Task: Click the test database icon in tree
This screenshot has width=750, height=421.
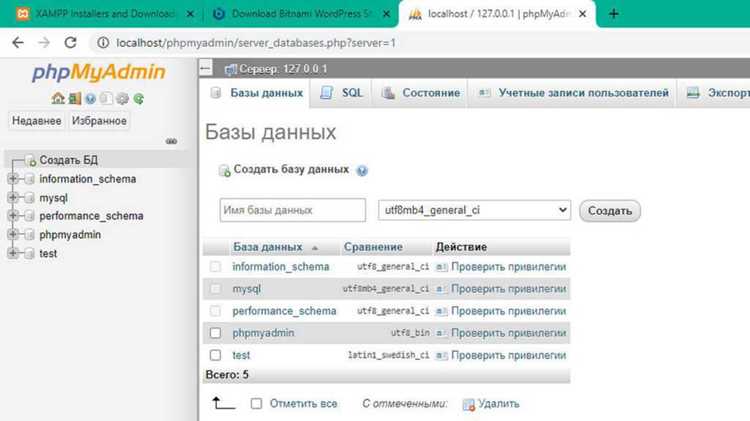Action: tap(30, 254)
